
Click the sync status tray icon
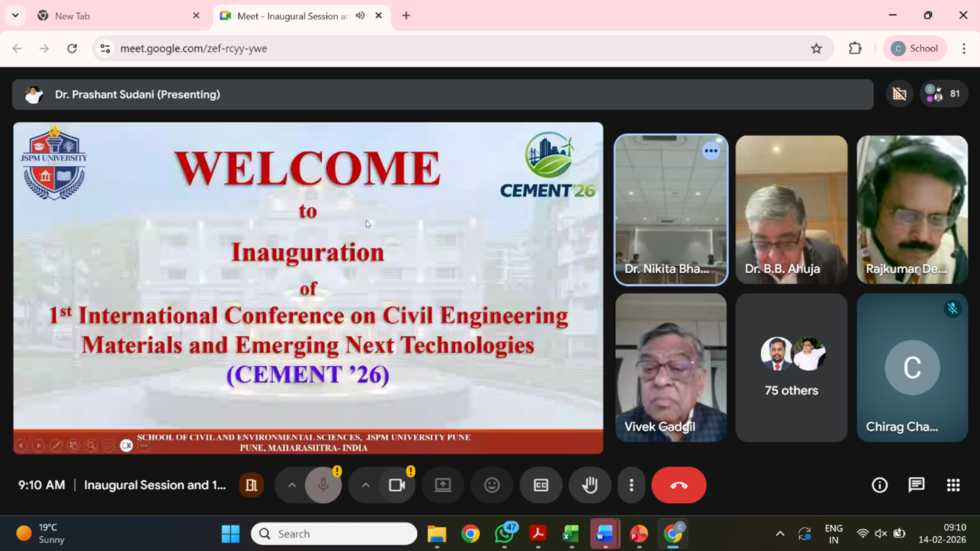coord(805,534)
